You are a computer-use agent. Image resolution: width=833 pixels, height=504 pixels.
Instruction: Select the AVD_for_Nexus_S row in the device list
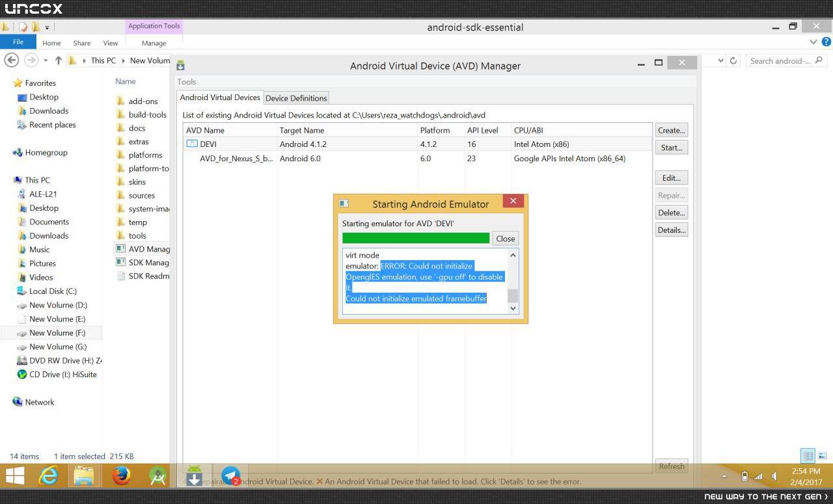(418, 158)
